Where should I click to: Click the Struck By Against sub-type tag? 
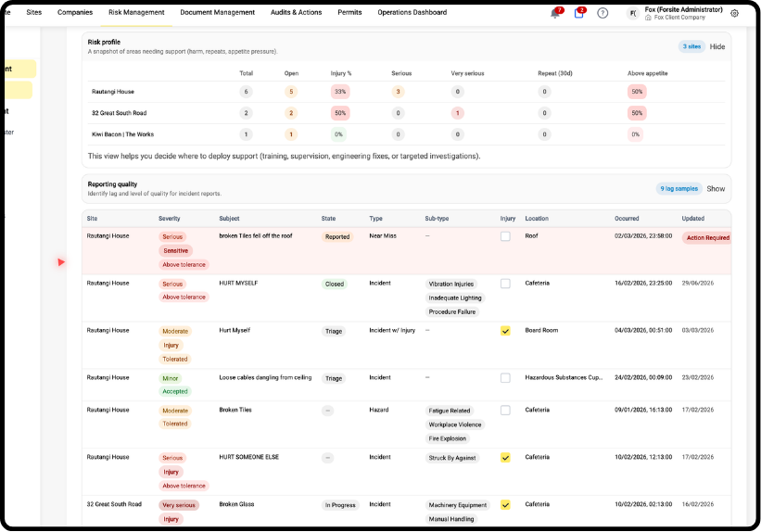tap(451, 458)
